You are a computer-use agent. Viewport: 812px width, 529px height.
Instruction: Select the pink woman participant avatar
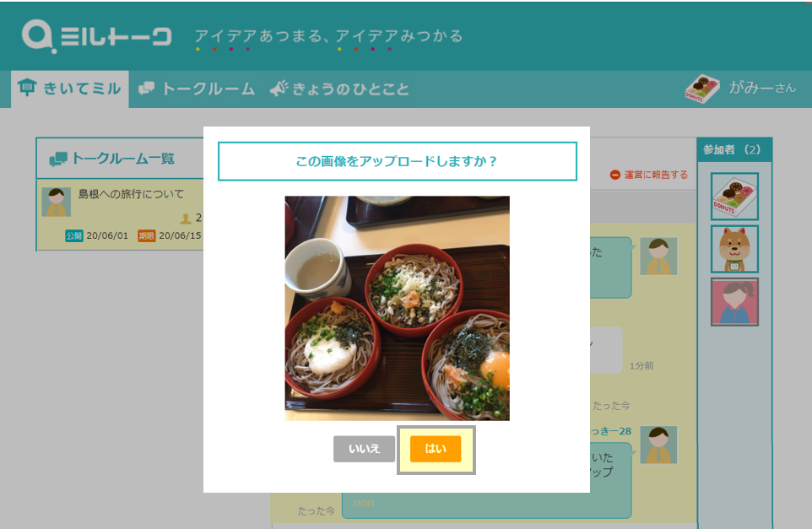(x=734, y=302)
